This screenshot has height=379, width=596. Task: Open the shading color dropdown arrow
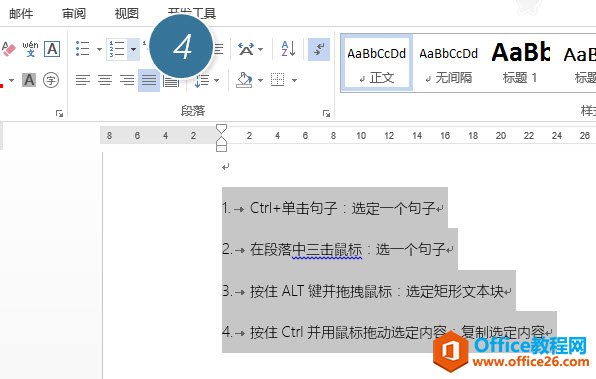point(260,80)
